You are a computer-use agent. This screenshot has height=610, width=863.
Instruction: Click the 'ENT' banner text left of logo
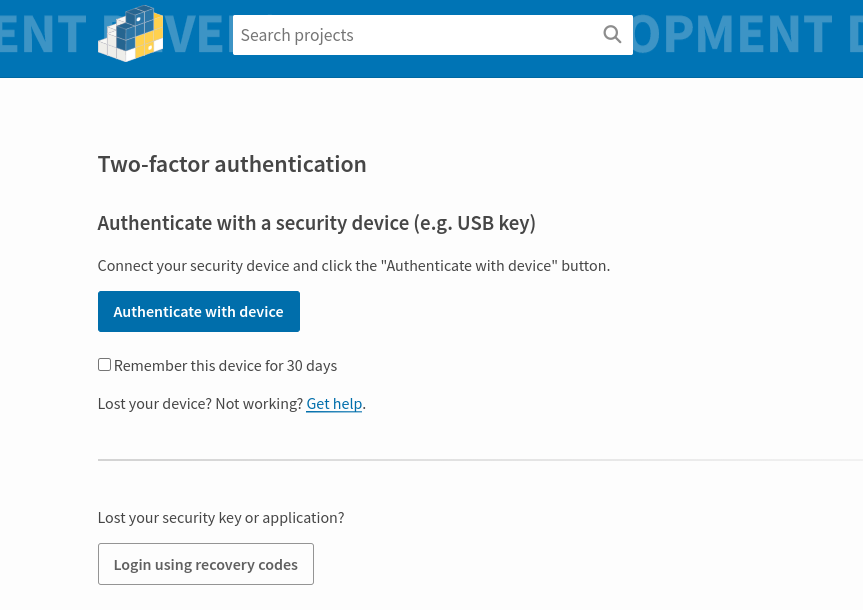coord(43,35)
